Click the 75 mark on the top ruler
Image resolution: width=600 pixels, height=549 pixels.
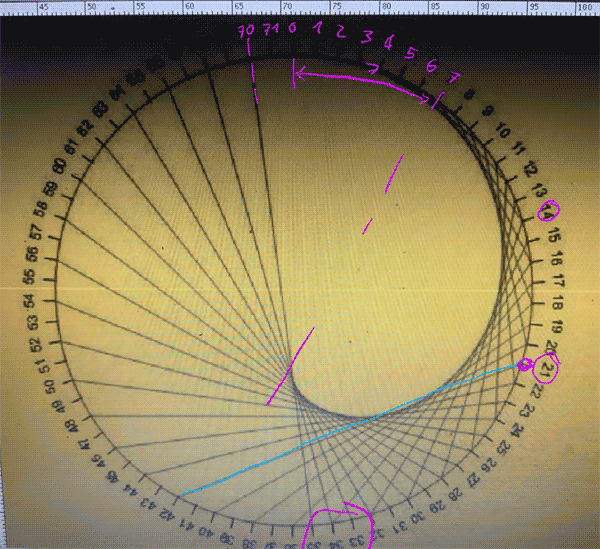pyautogui.click(x=336, y=7)
